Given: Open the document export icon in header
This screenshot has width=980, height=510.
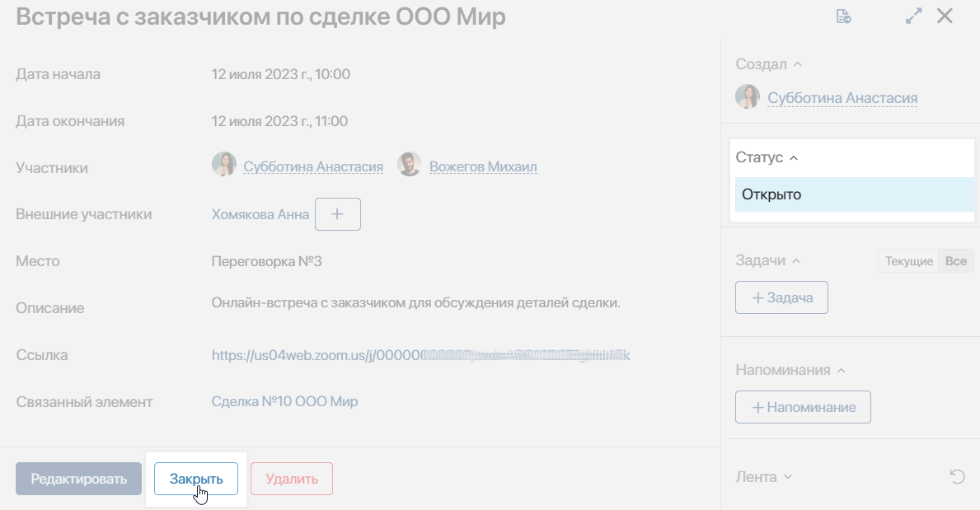Looking at the screenshot, I should click(844, 16).
